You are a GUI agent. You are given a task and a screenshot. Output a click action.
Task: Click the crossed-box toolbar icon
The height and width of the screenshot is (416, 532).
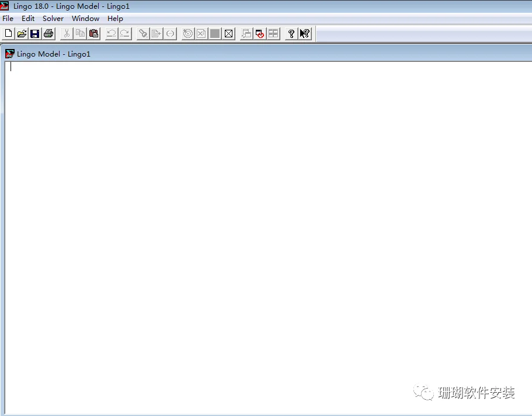tap(229, 34)
